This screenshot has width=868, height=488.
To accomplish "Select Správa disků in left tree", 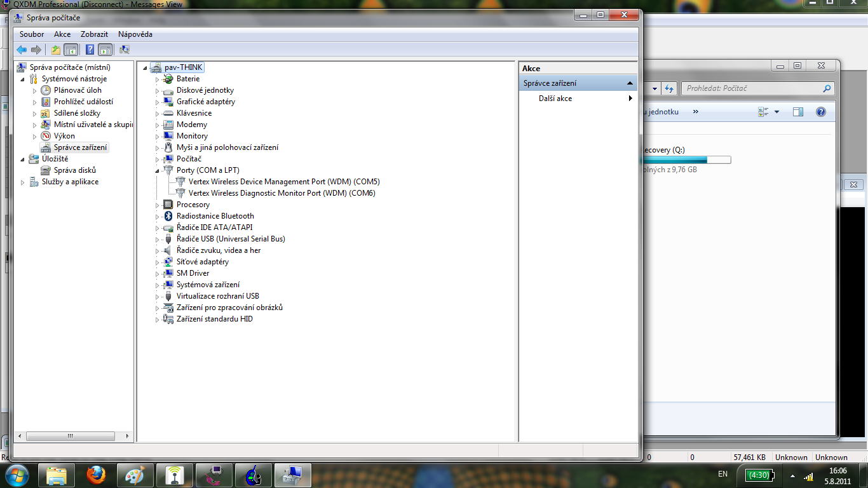I will tap(75, 170).
